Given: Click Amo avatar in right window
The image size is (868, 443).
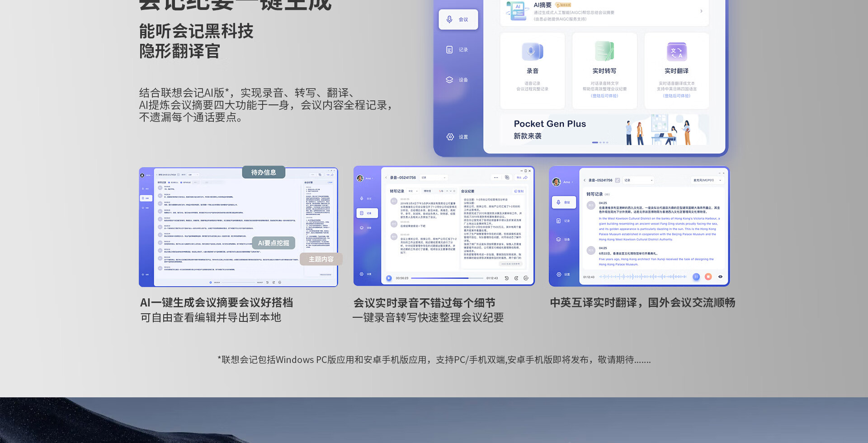Looking at the screenshot, I should [557, 182].
